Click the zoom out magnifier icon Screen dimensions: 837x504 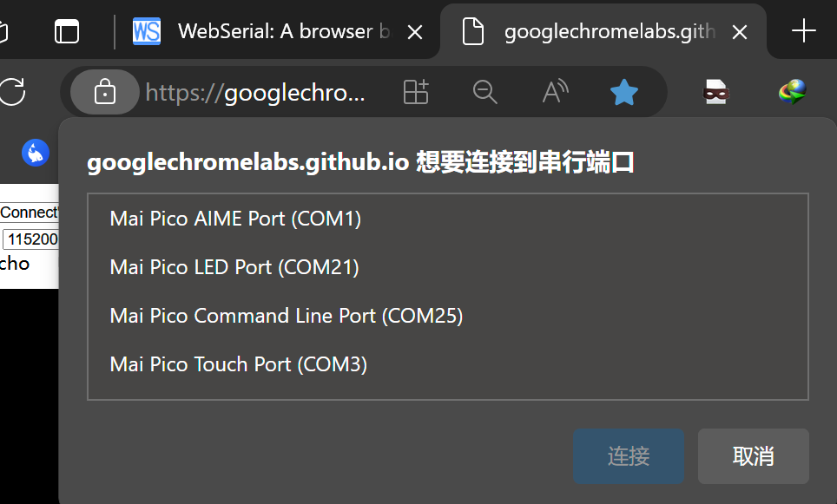click(484, 92)
